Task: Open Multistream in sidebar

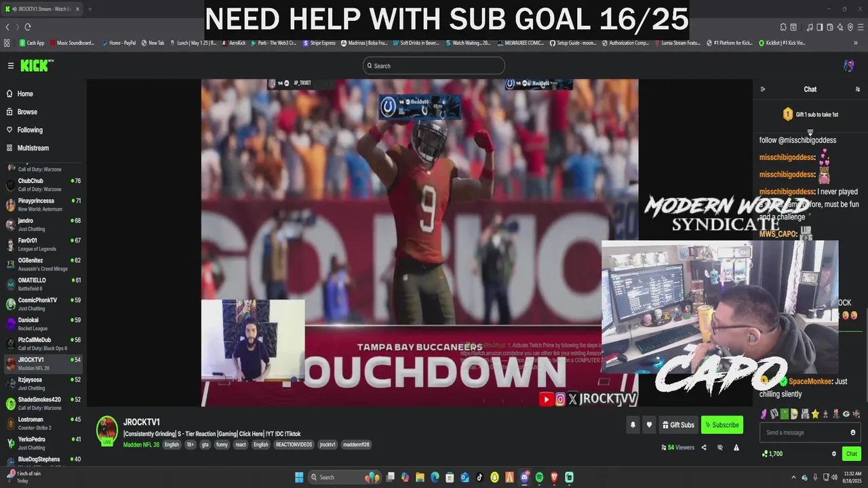Action: (x=41, y=148)
